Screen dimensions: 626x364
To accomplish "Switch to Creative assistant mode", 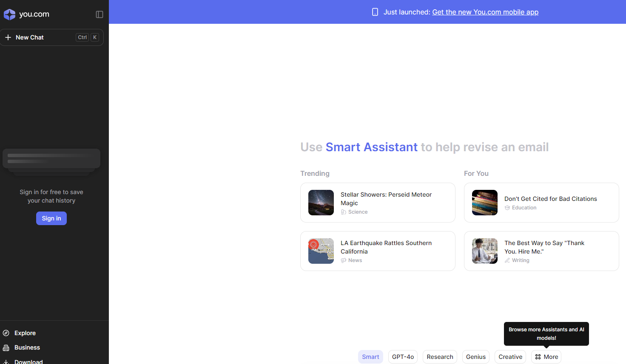I will click(x=510, y=357).
